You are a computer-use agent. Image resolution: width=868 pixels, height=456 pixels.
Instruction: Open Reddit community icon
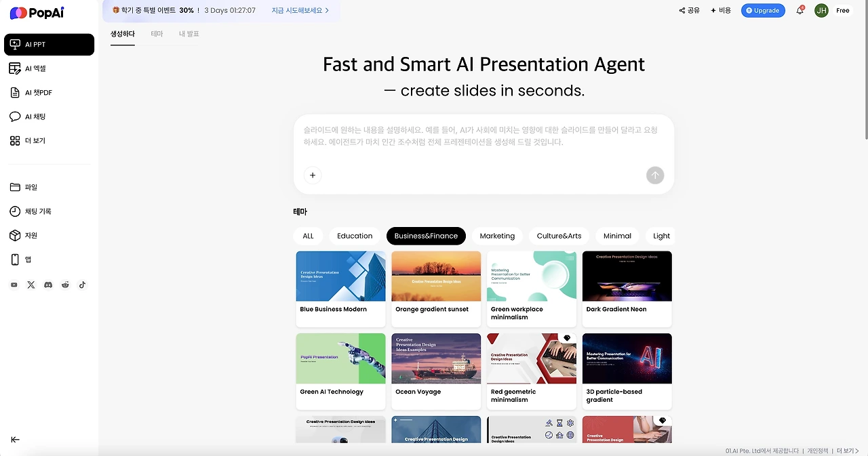coord(65,285)
